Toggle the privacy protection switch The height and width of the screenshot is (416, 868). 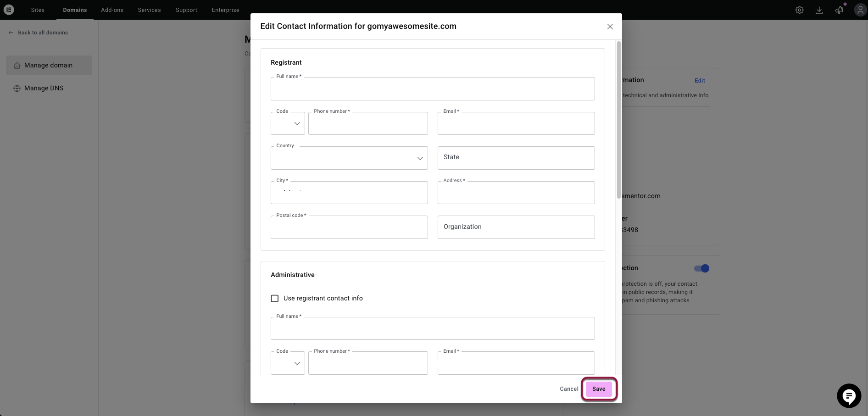701,268
